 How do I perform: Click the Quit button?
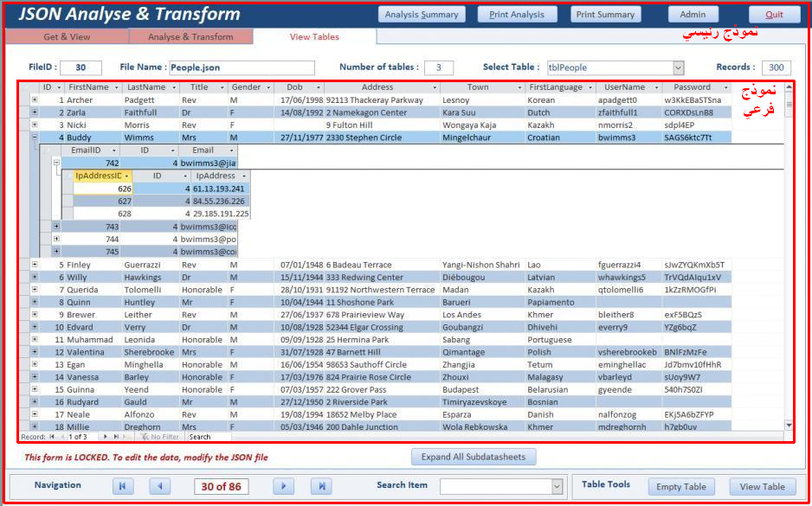774,15
